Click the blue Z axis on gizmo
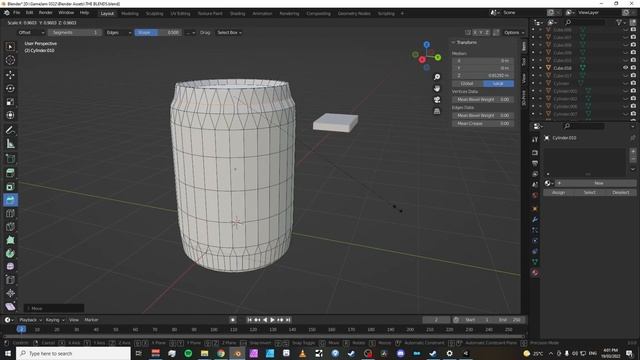640x360 pixels. tap(427, 44)
